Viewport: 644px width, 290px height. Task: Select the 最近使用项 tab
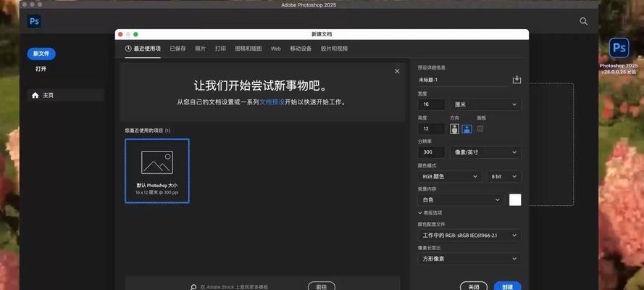(143, 49)
